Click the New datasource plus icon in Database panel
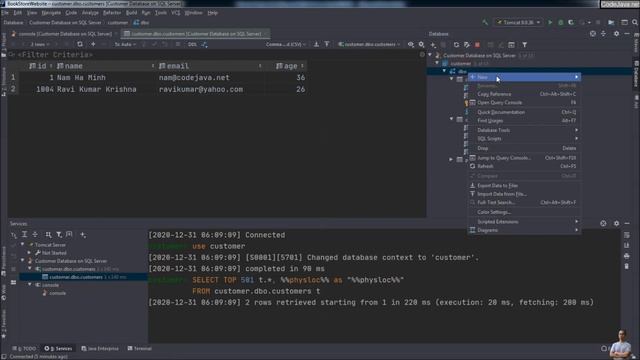This screenshot has width=640, height=360. tap(433, 44)
